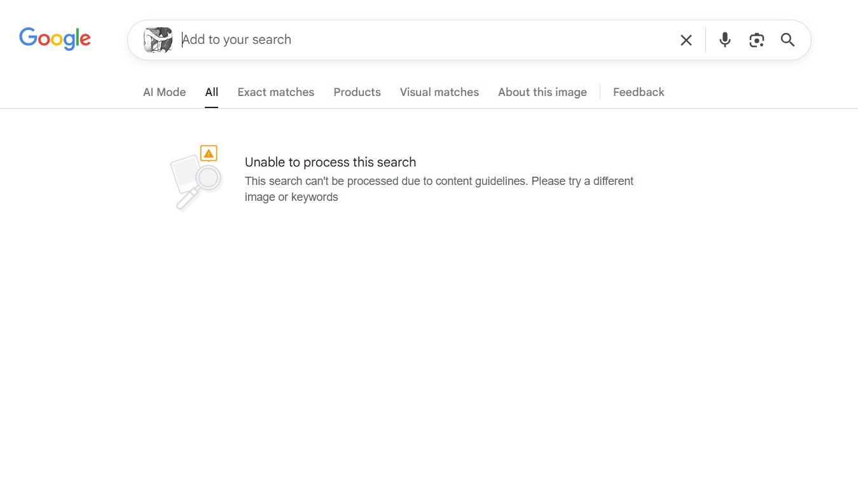The height and width of the screenshot is (504, 858).
Task: Switch to the AI Mode tab
Action: (x=165, y=92)
